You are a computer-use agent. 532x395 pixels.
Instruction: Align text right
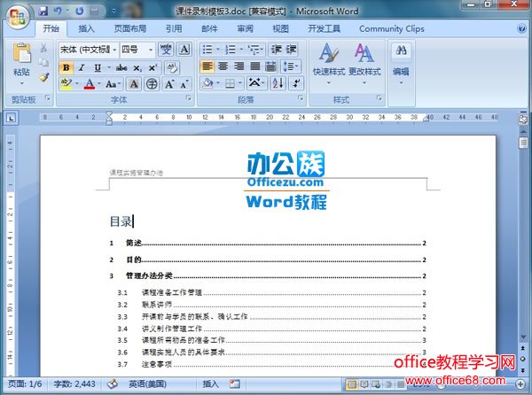(x=239, y=66)
